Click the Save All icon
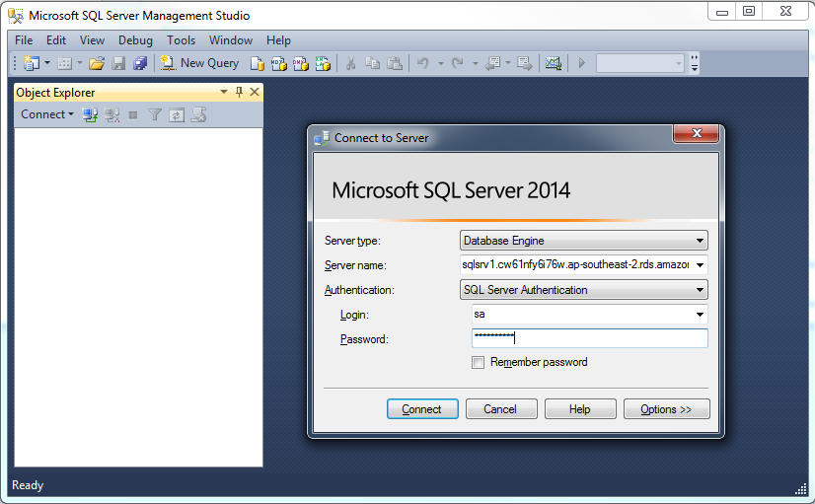Image resolution: width=815 pixels, height=504 pixels. point(140,63)
